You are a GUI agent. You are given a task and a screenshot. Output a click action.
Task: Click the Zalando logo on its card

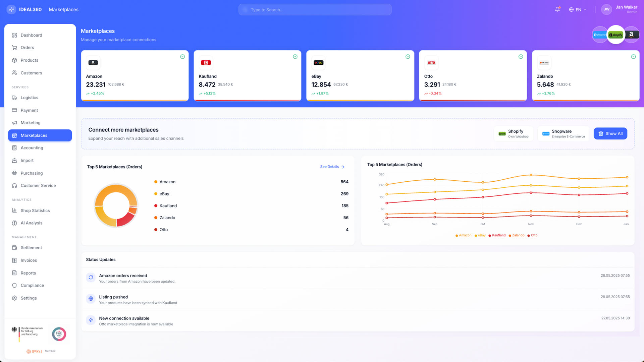[x=544, y=63]
